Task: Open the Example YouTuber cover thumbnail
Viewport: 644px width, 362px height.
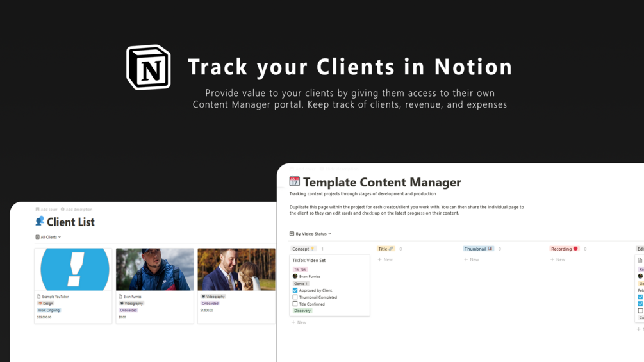Action: [x=73, y=269]
